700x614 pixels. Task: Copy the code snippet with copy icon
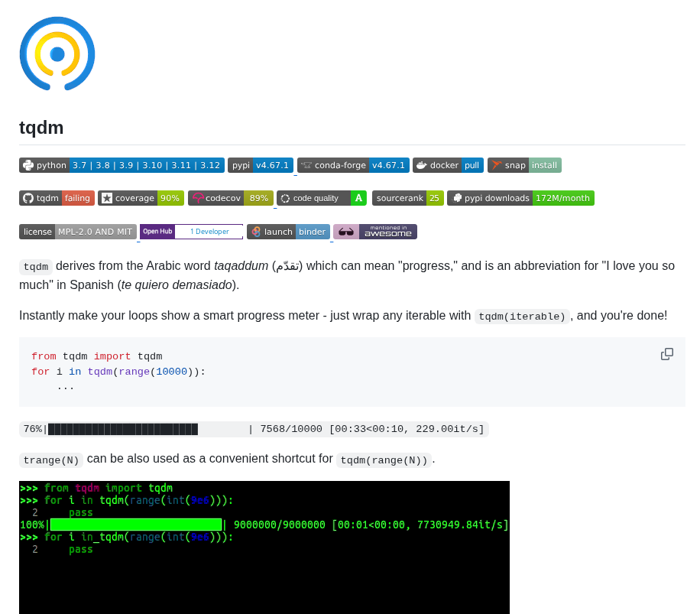(667, 354)
